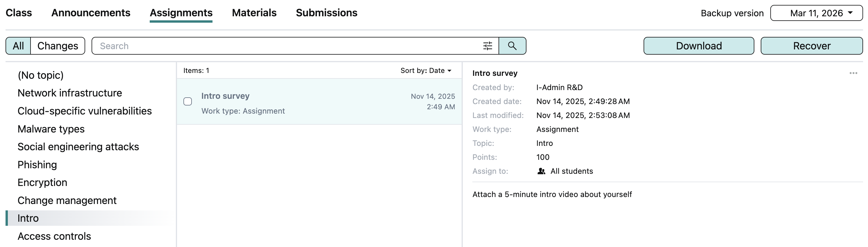Open the Backup version date dropdown
The height and width of the screenshot is (247, 868).
pos(816,13)
